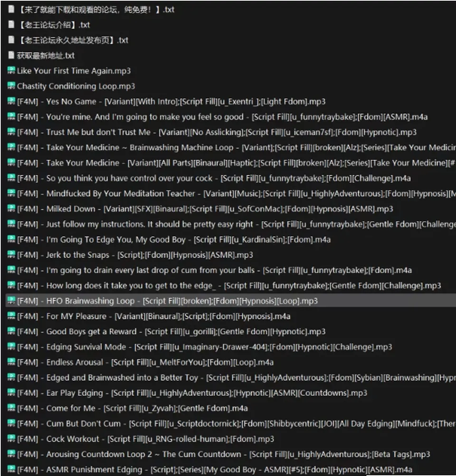456x476 pixels.
Task: Select file name "Just follow my instructions"
Action: click(237, 224)
